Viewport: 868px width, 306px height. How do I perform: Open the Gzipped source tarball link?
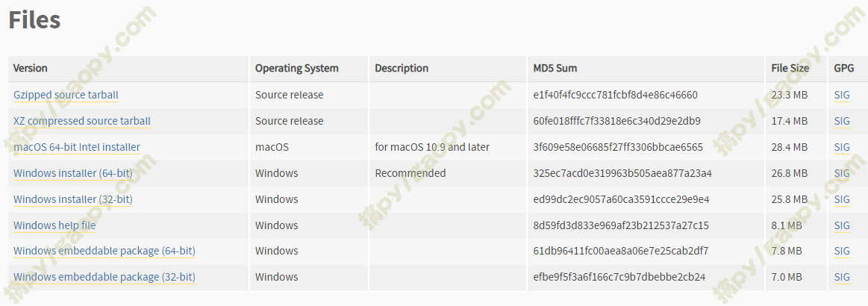(x=66, y=96)
